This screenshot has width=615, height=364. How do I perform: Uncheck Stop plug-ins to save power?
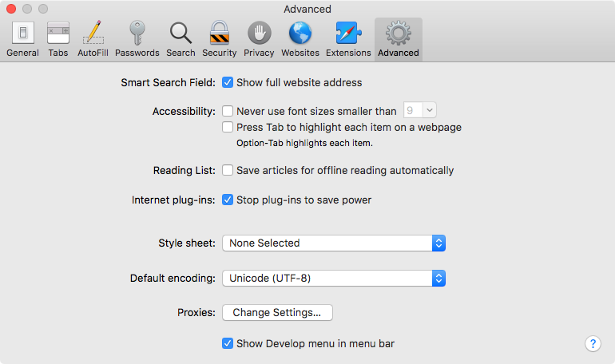coord(228,200)
